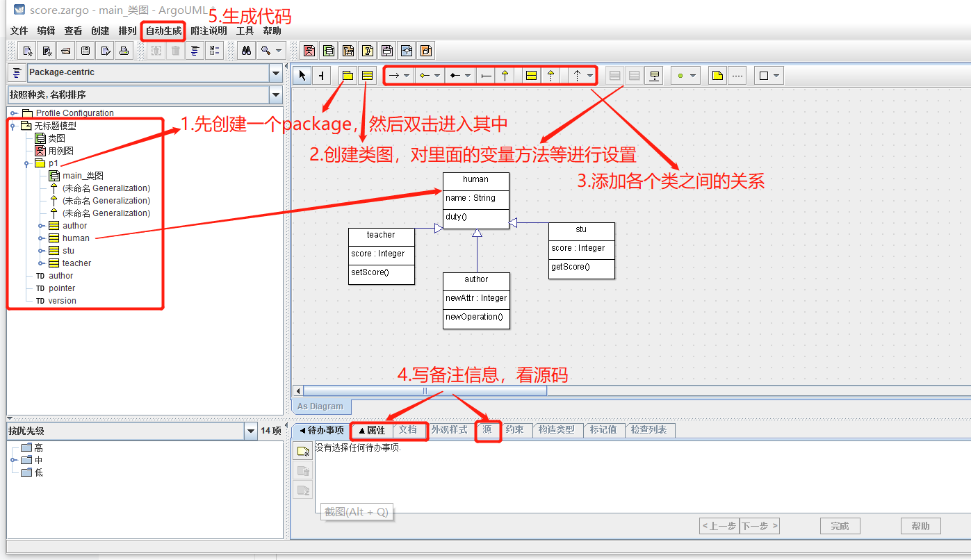Screen dimensions: 971x560
Task: Open the Package-centric dropdown
Action: [x=275, y=72]
